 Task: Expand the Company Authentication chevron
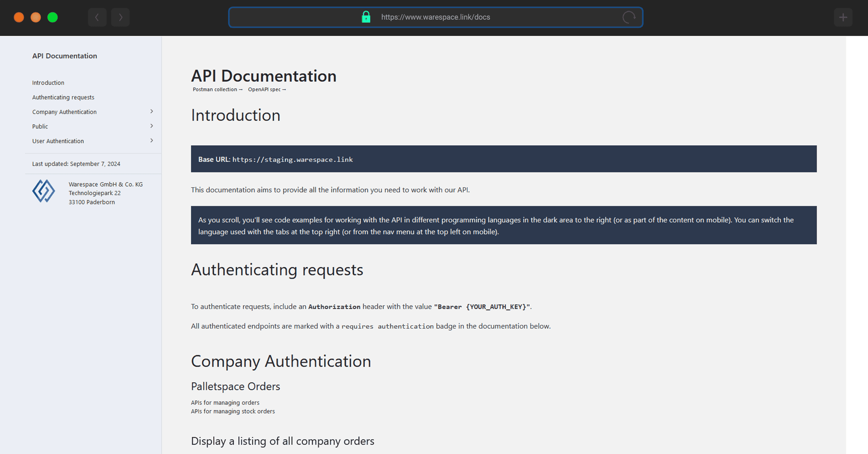click(x=152, y=111)
